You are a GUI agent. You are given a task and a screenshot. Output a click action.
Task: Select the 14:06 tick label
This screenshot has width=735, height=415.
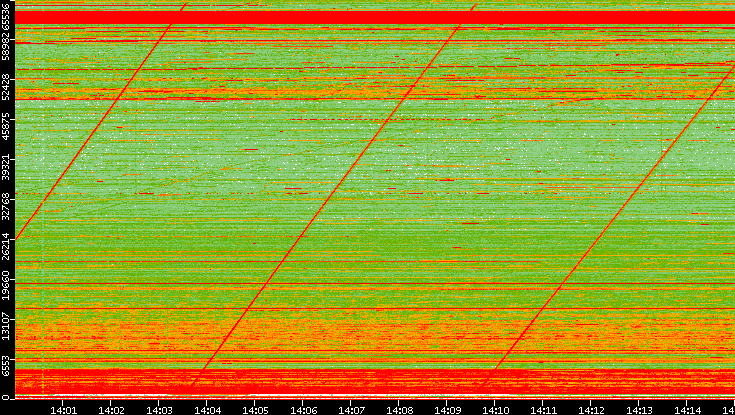(303, 411)
